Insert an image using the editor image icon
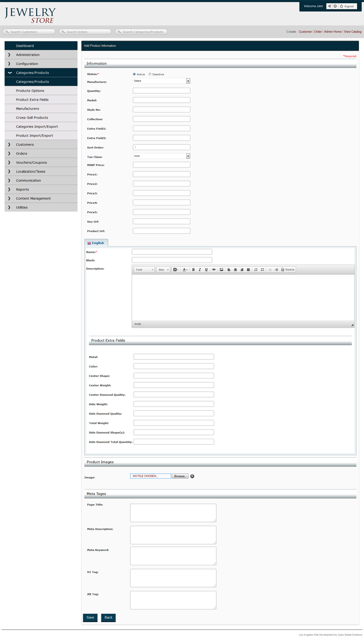364x640 pixels. click(x=222, y=270)
